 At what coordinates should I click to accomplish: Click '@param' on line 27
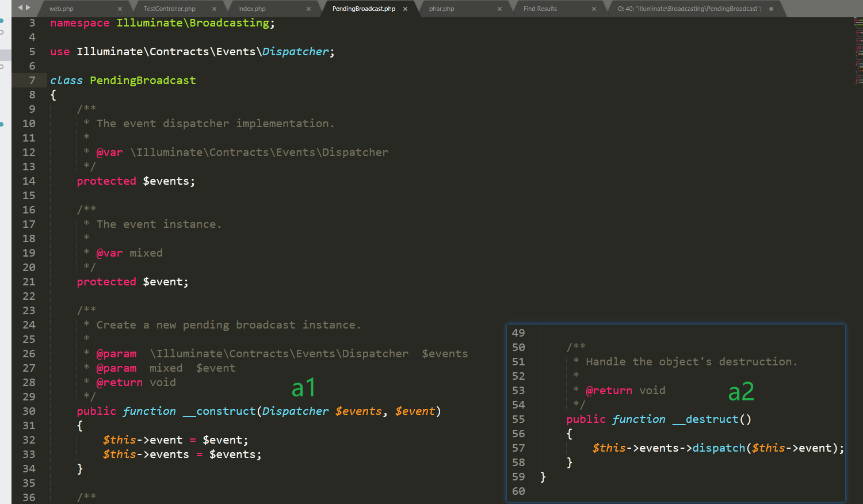pos(116,368)
